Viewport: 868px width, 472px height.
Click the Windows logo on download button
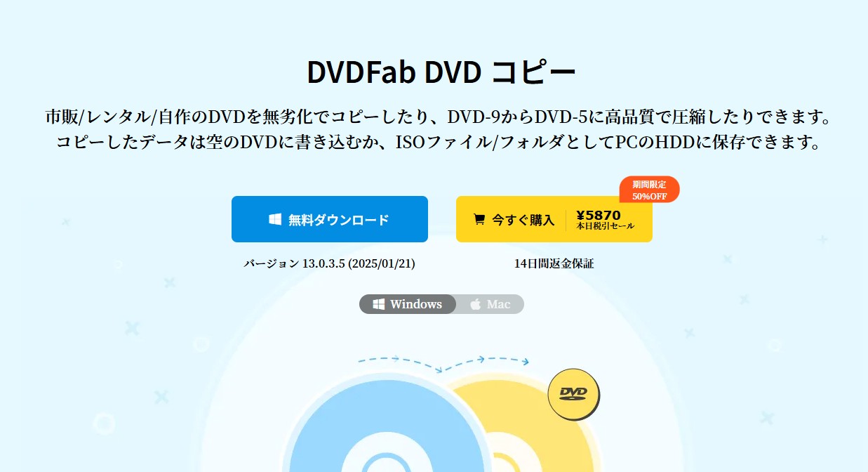click(275, 219)
